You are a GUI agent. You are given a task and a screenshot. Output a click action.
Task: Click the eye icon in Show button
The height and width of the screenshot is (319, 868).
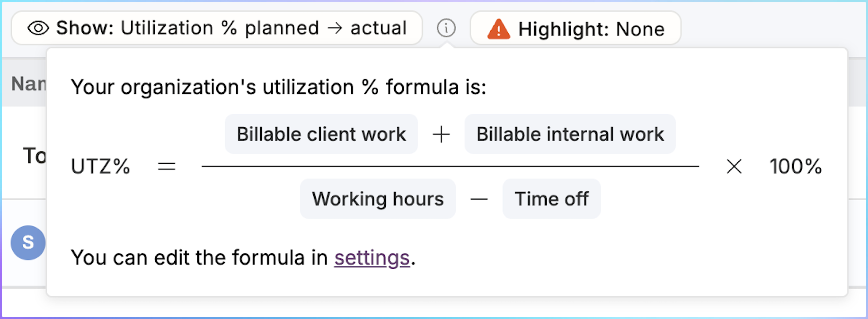(x=38, y=28)
